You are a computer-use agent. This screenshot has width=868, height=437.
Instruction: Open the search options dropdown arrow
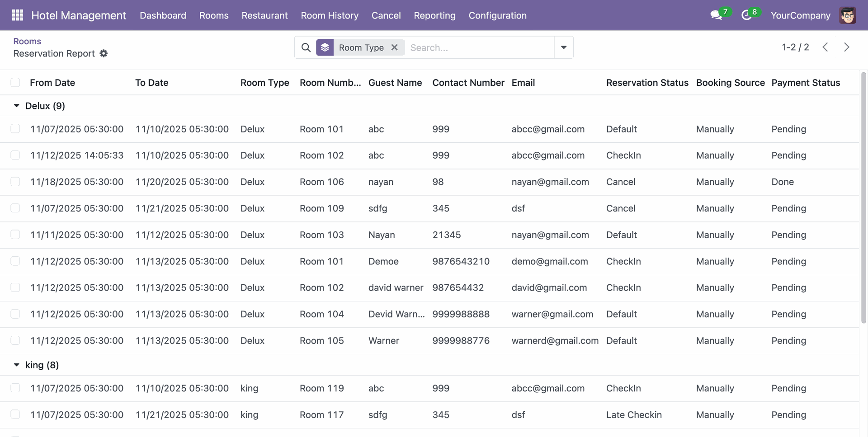point(563,47)
